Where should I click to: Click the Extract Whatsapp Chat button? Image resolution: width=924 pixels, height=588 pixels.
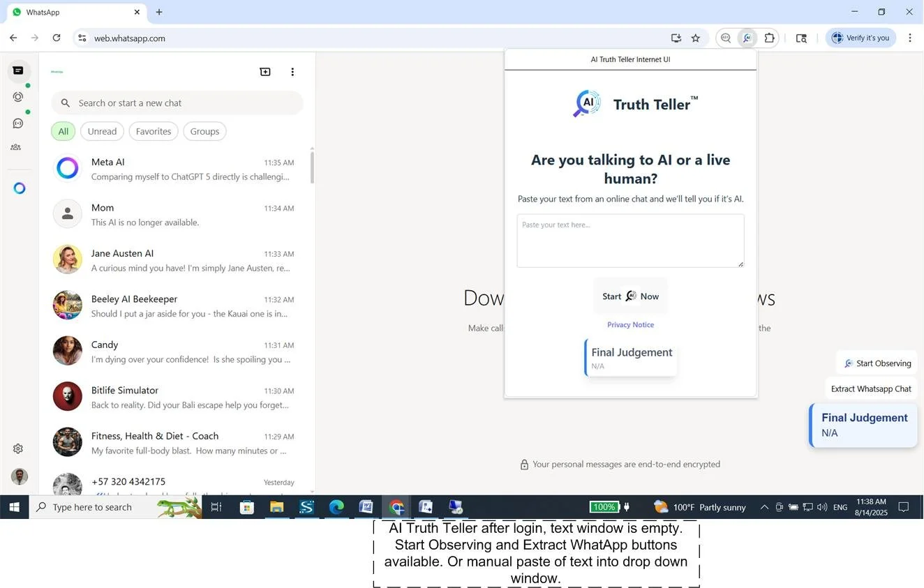point(871,389)
